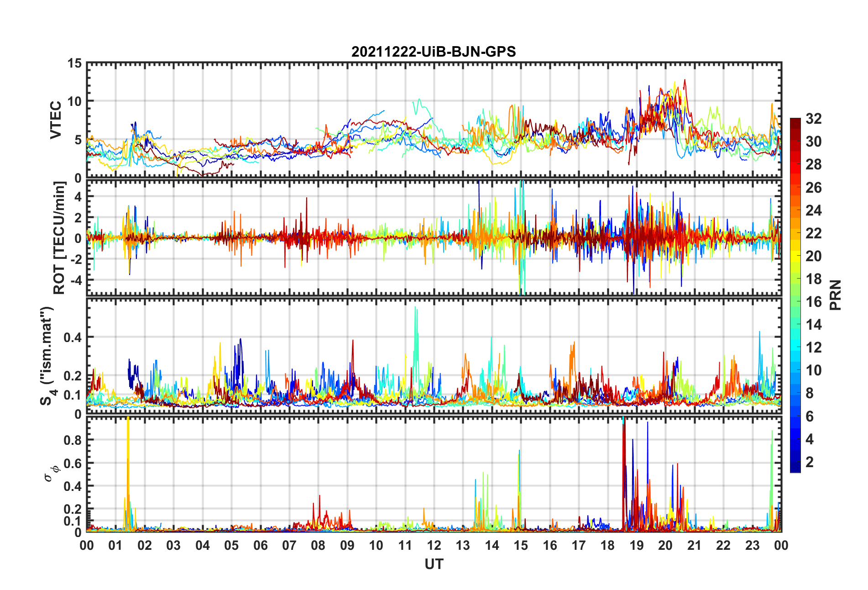Click x-axis tick label 01

(115, 545)
